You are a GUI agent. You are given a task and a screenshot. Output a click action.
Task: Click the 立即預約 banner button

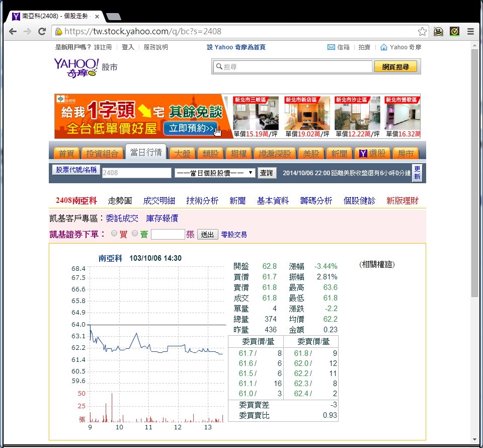click(x=191, y=128)
